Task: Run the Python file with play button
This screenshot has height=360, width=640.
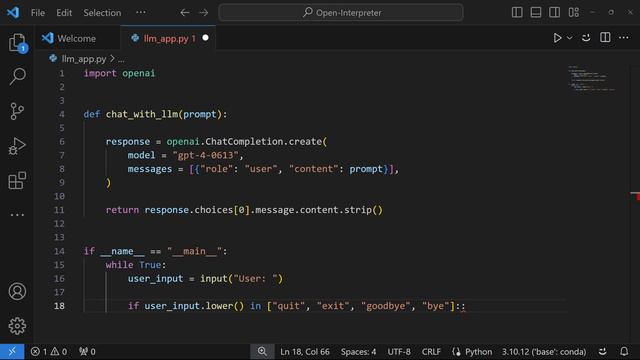Action: [x=557, y=38]
